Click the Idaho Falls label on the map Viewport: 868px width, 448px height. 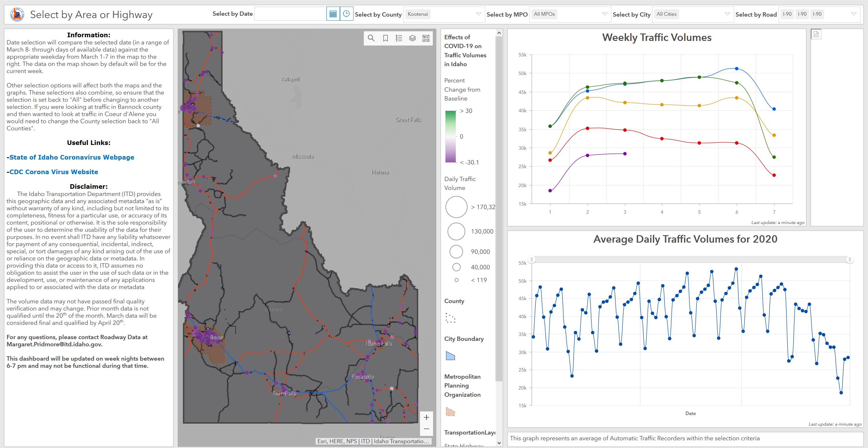point(379,344)
